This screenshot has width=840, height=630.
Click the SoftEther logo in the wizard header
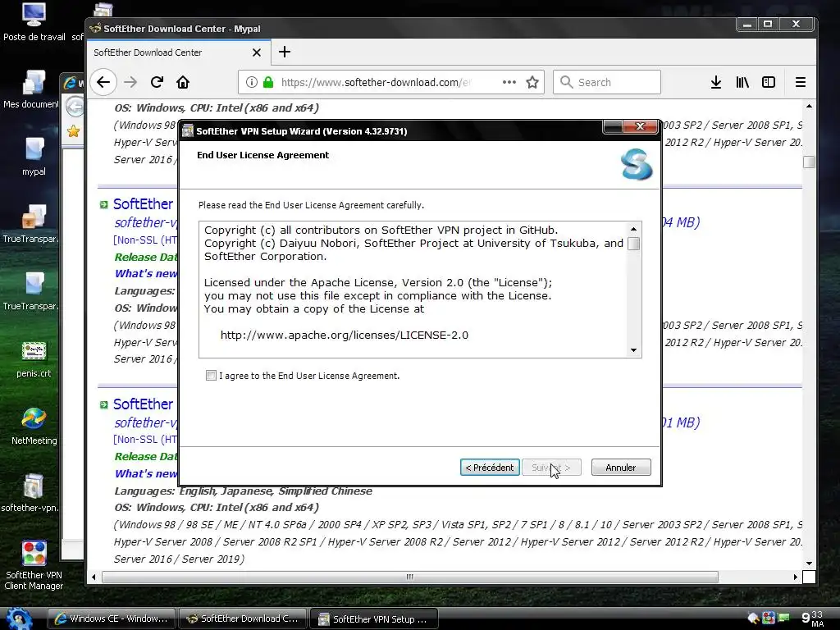click(637, 164)
